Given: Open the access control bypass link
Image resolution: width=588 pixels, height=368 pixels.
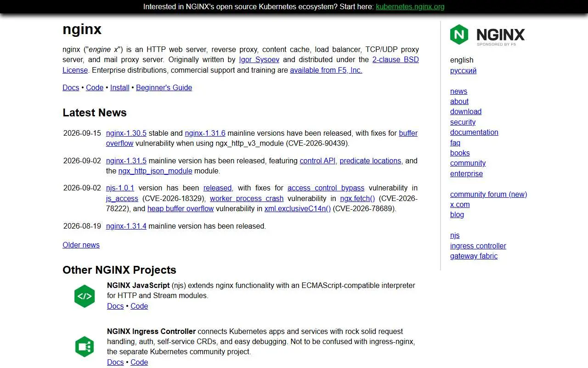Looking at the screenshot, I should coord(326,188).
